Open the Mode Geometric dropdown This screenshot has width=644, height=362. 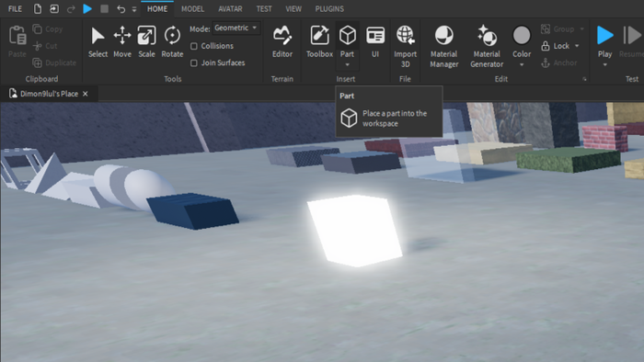point(236,28)
